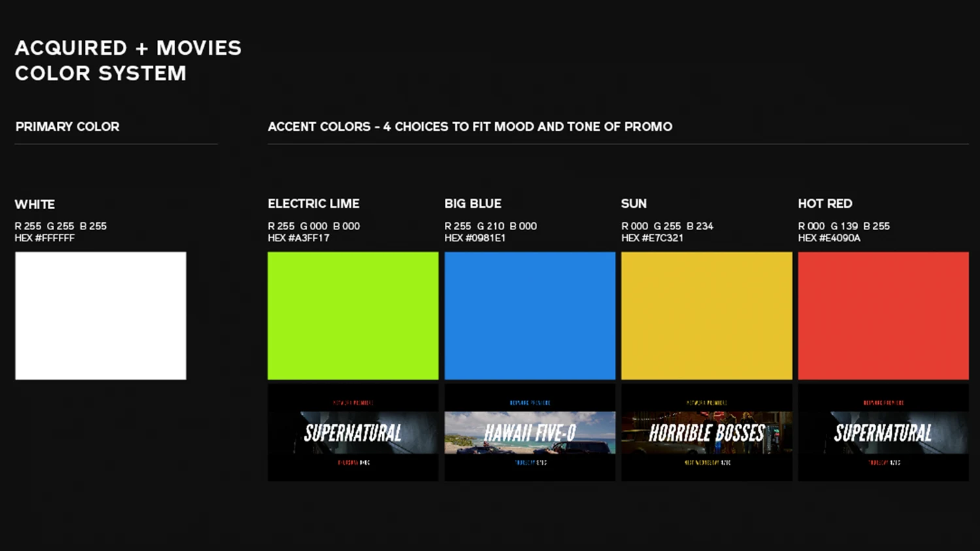Viewport: 980px width, 551px height.
Task: Click the 'HEX #0981E1' value
Action: click(475, 238)
